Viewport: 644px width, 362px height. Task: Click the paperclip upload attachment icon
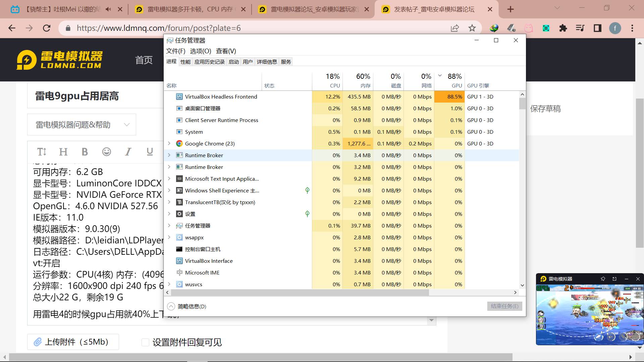point(38,342)
